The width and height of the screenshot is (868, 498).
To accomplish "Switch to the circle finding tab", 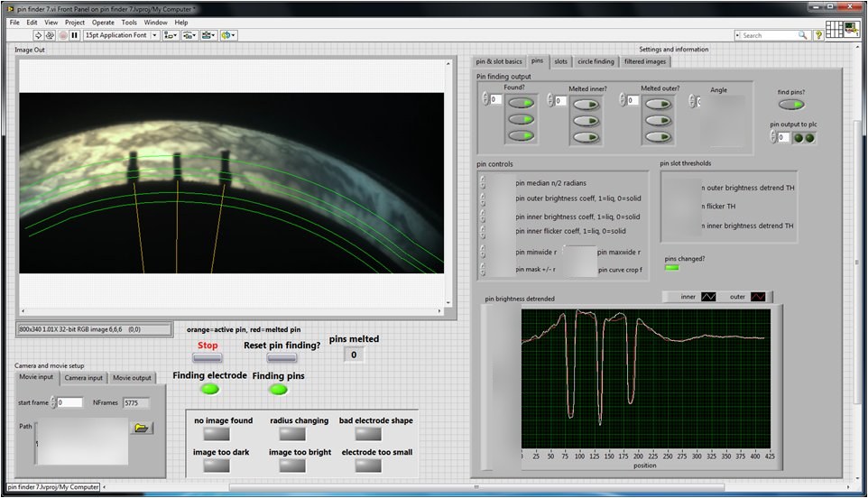I will [x=596, y=61].
